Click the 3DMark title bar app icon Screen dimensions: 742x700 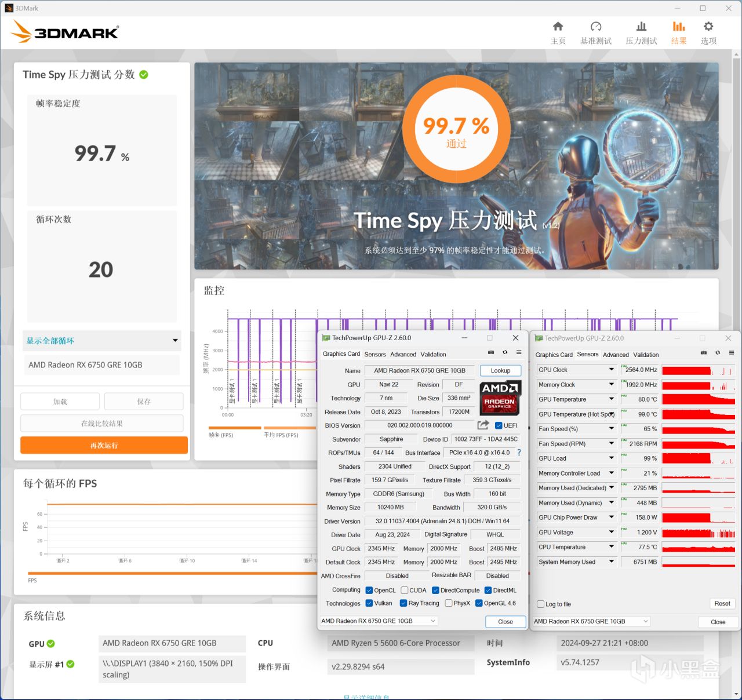[x=9, y=8]
